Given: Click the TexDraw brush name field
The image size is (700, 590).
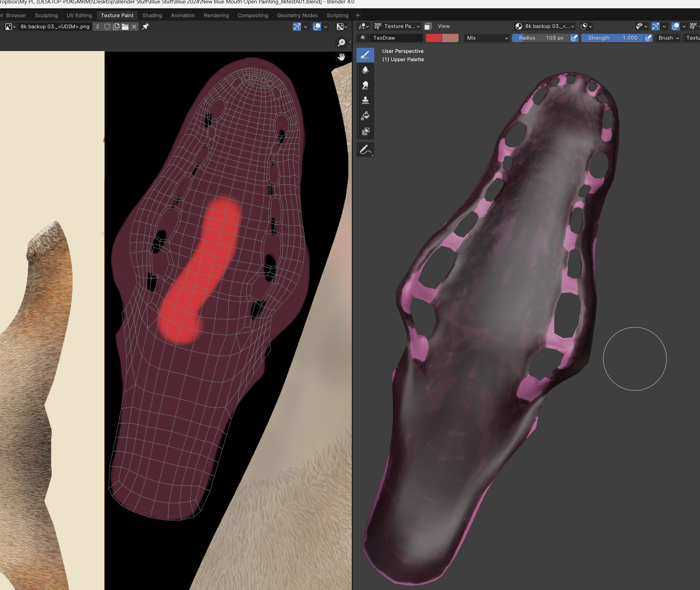Looking at the screenshot, I should [x=397, y=38].
